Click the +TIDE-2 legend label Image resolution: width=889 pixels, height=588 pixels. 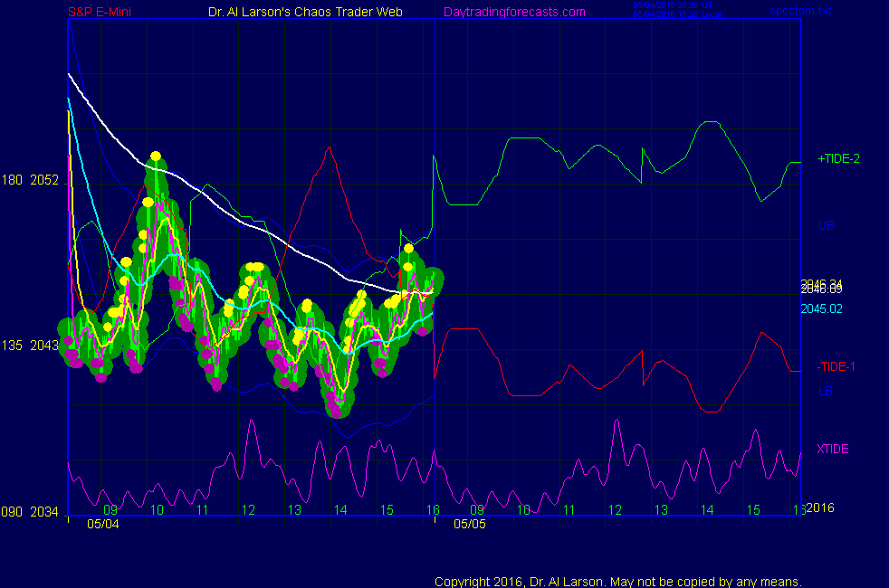pyautogui.click(x=838, y=158)
